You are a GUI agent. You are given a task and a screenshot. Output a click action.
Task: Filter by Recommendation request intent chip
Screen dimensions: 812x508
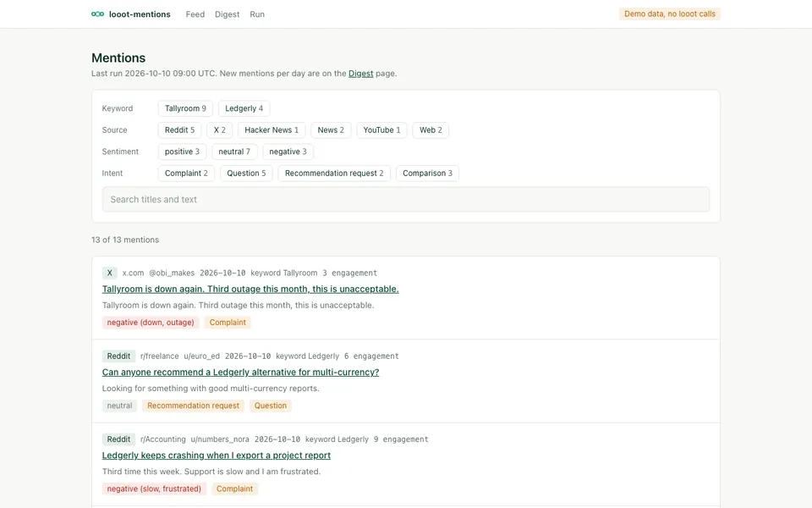tap(334, 173)
